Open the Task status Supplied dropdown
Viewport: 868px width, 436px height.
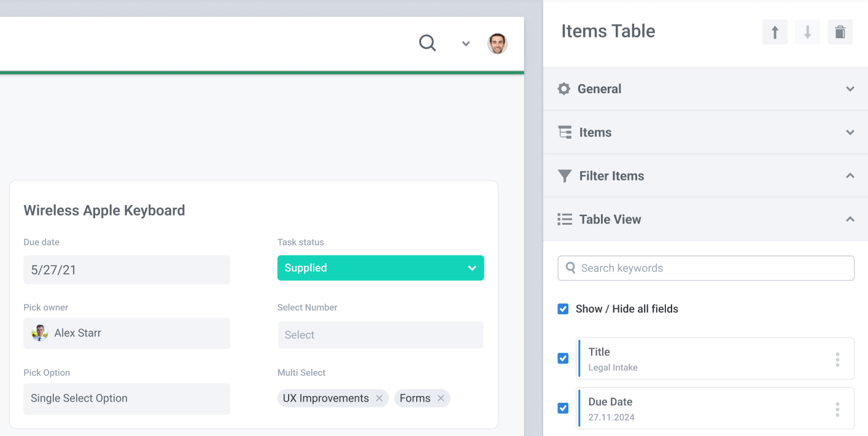[x=472, y=268]
